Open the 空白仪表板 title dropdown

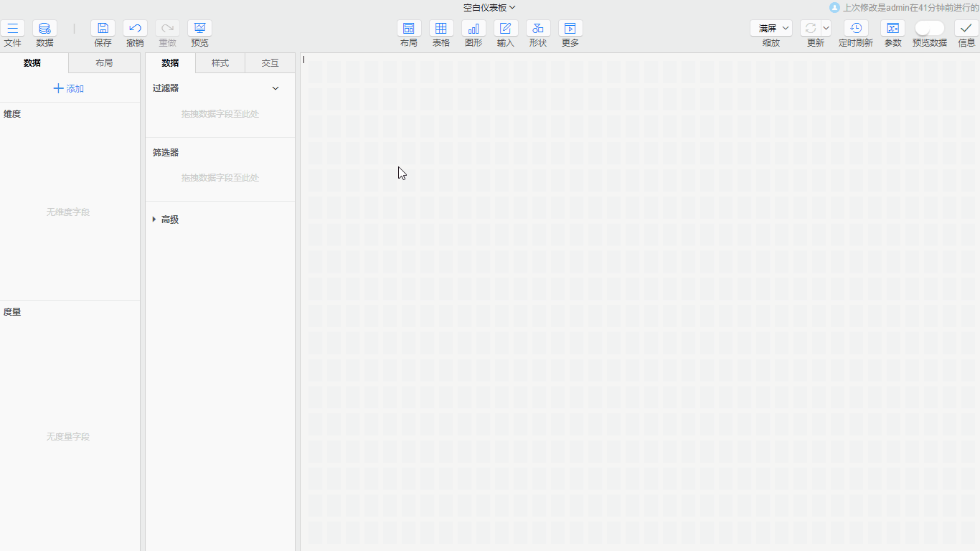(489, 8)
